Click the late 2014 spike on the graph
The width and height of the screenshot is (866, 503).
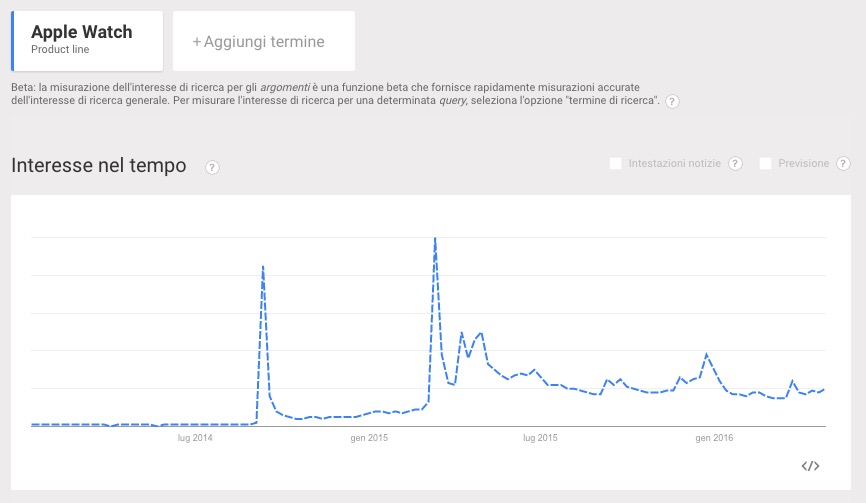[x=262, y=267]
